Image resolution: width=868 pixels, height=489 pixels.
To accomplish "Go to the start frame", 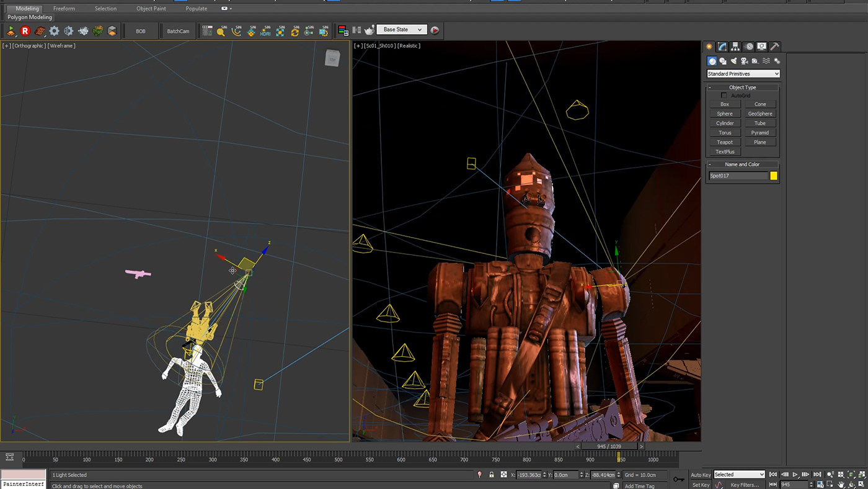I will pyautogui.click(x=773, y=475).
